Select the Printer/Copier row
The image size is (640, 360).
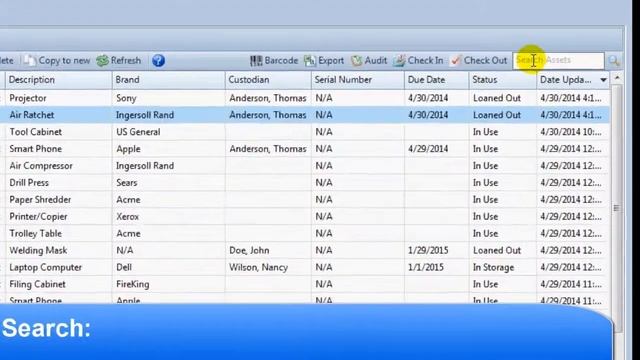[x=305, y=217]
